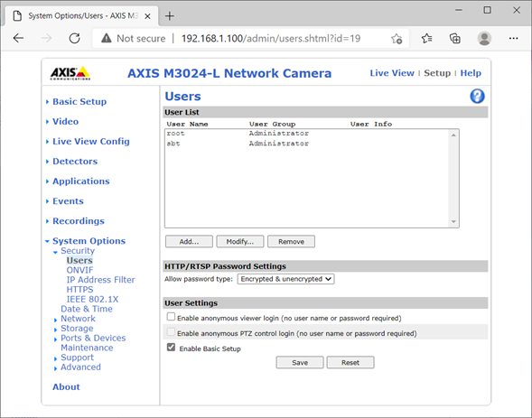The width and height of the screenshot is (532, 418).
Task: Add this page to favorites star icon
Action: 397,39
